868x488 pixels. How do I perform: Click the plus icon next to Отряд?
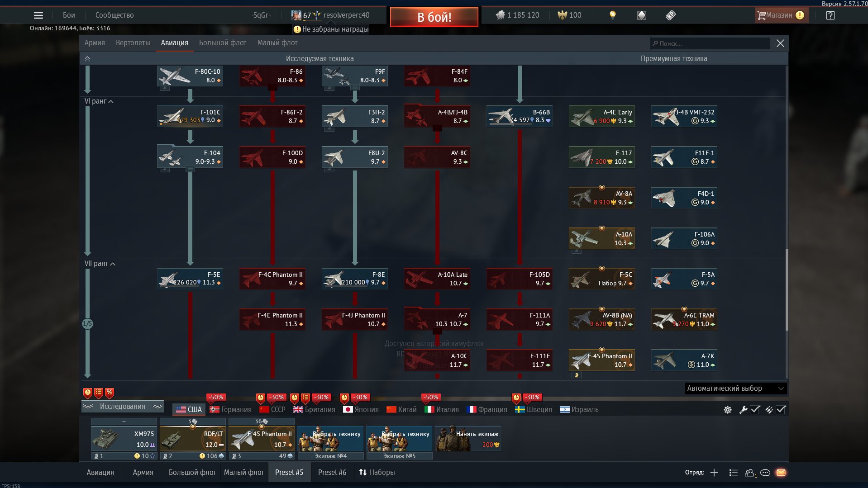[714, 473]
